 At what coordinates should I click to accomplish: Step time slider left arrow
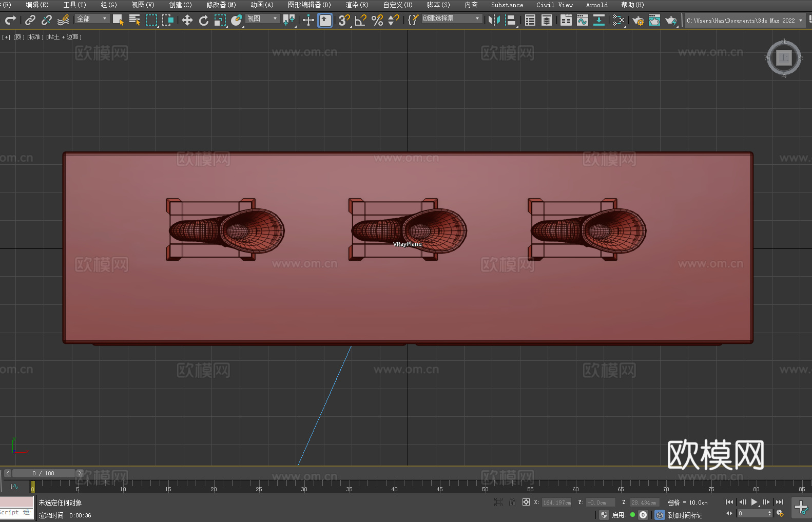coord(7,473)
